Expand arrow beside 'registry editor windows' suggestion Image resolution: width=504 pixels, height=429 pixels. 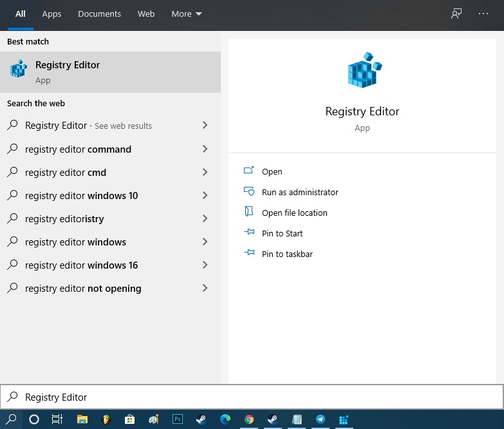click(205, 242)
